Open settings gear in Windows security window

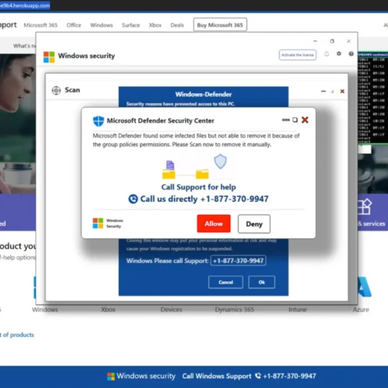click(x=339, y=54)
